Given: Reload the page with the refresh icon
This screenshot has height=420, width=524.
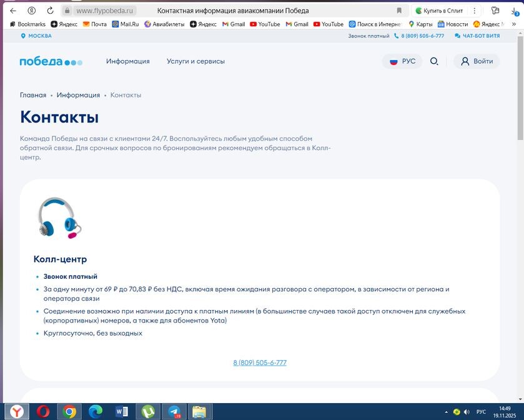Looking at the screenshot, I should (50, 11).
